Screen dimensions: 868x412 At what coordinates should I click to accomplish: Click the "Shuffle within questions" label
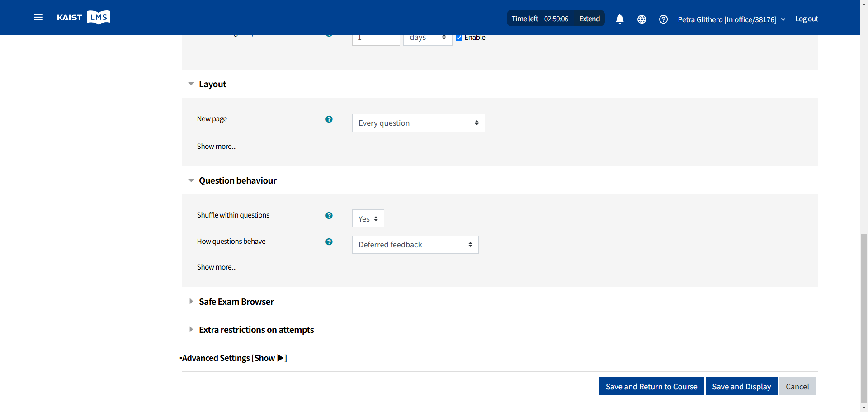click(x=233, y=215)
